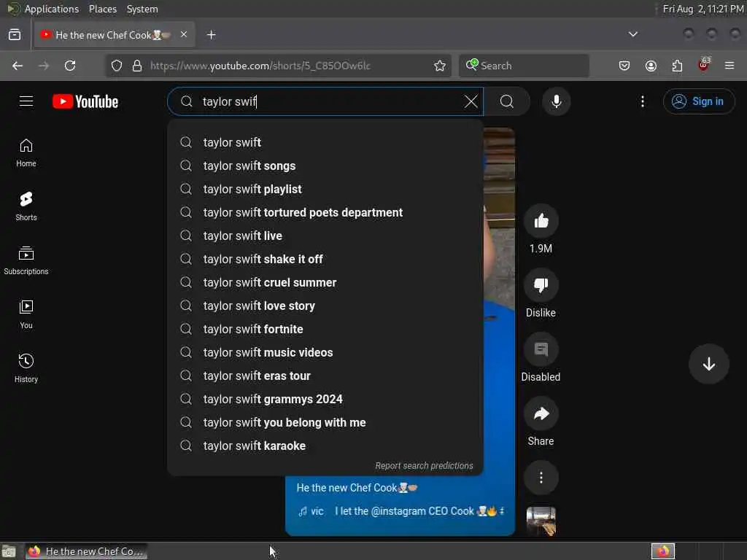Go to next short with down arrow

click(708, 365)
